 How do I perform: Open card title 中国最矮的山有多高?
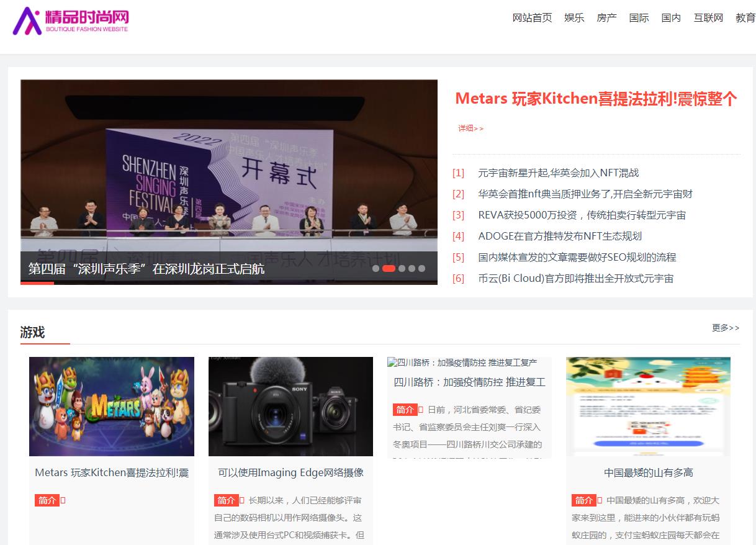[649, 473]
